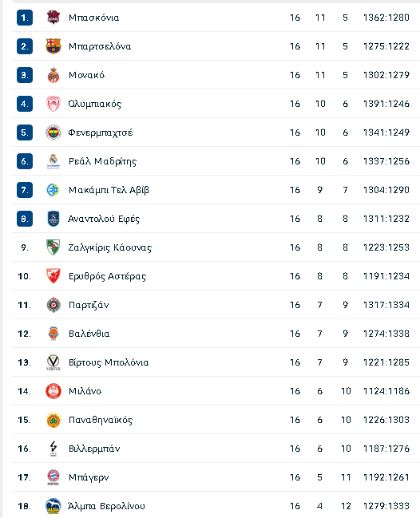Click the Φενερμπαχτσέ round emblem
This screenshot has height=518, width=420.
(x=53, y=132)
